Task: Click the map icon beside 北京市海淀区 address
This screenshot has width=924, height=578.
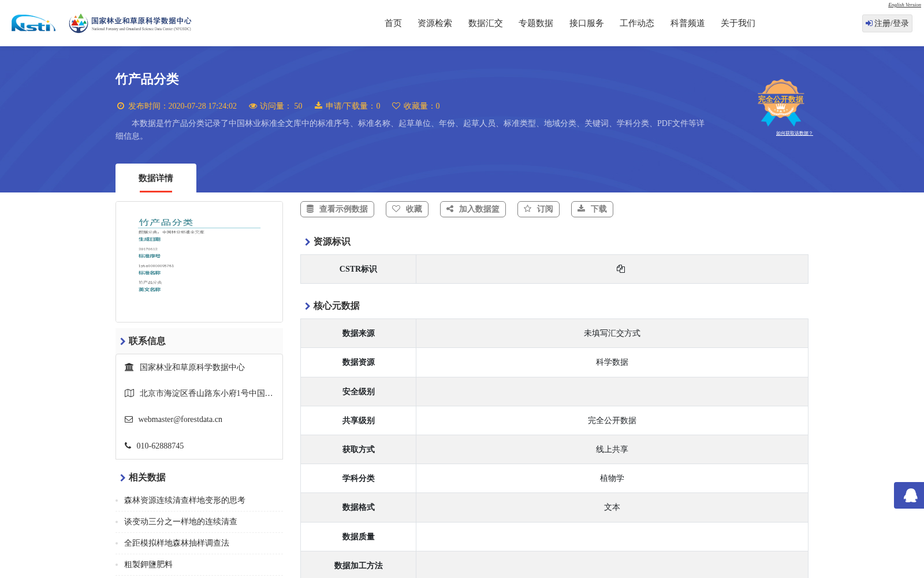Action: (129, 393)
